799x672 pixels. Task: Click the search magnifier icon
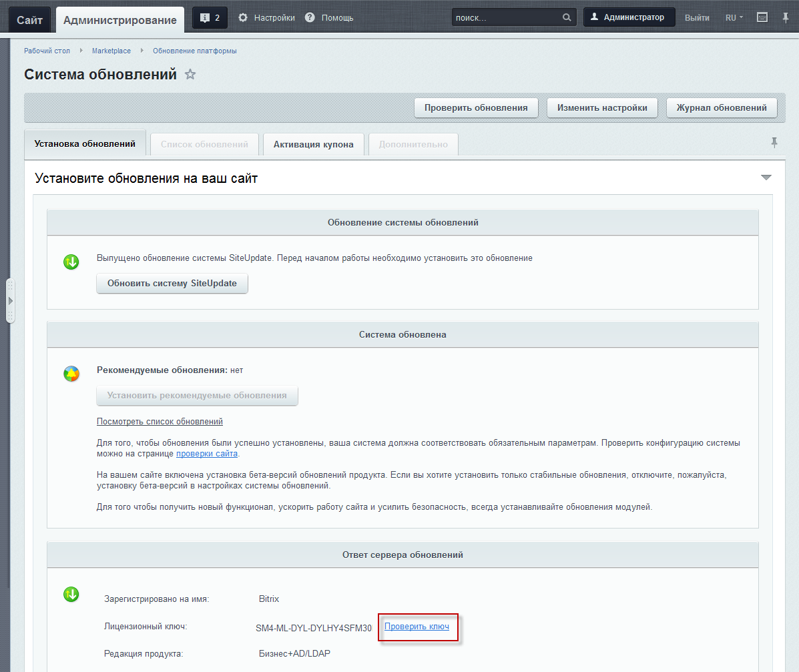567,18
